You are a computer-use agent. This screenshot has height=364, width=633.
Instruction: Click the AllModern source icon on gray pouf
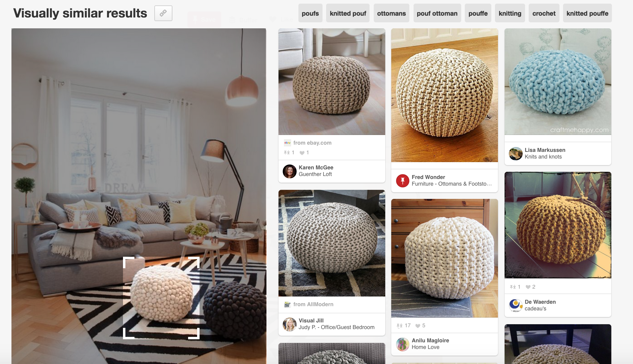click(286, 304)
